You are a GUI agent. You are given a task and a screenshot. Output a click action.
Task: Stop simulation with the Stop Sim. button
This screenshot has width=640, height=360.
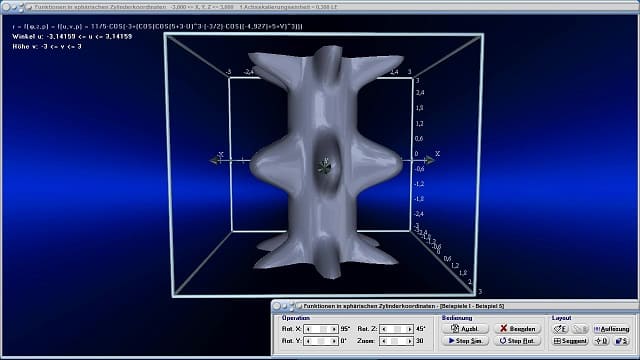(x=465, y=341)
